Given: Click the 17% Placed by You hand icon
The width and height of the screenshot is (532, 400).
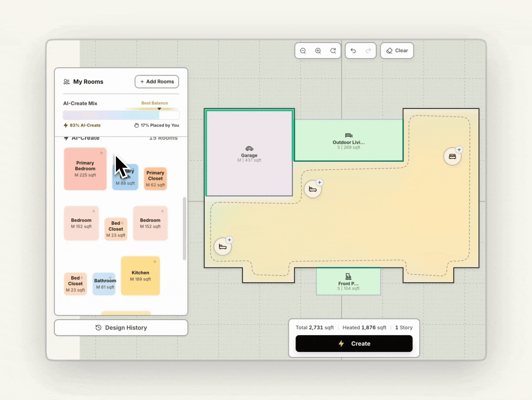Looking at the screenshot, I should click(x=136, y=125).
